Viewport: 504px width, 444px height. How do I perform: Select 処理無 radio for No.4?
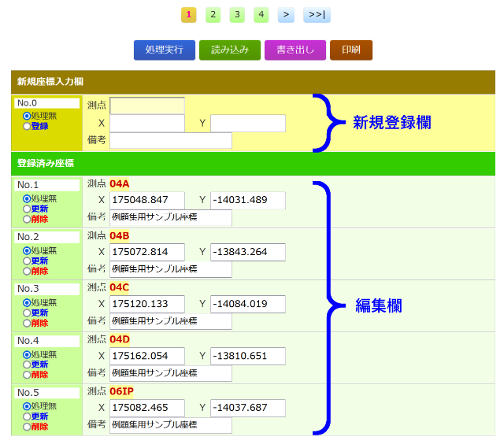pyautogui.click(x=28, y=354)
